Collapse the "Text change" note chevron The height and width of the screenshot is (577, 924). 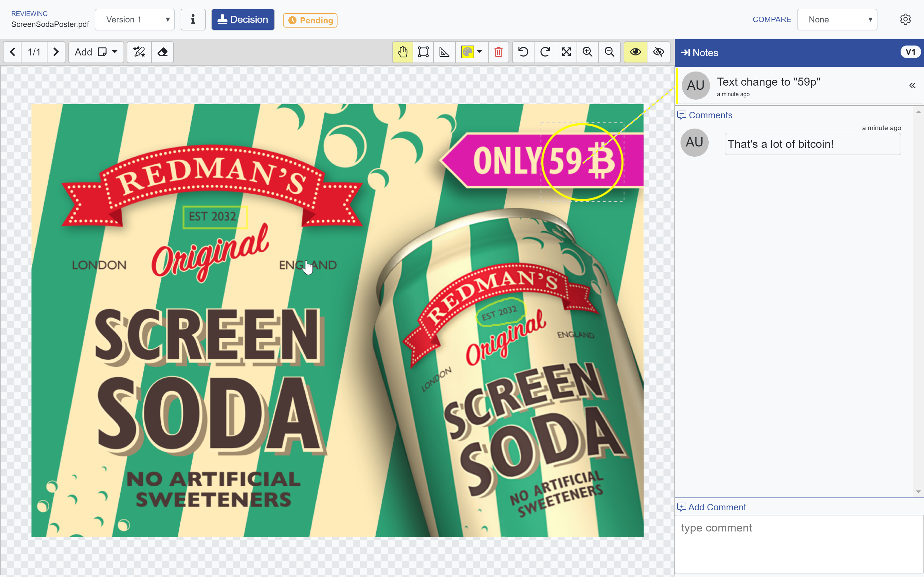coord(912,86)
